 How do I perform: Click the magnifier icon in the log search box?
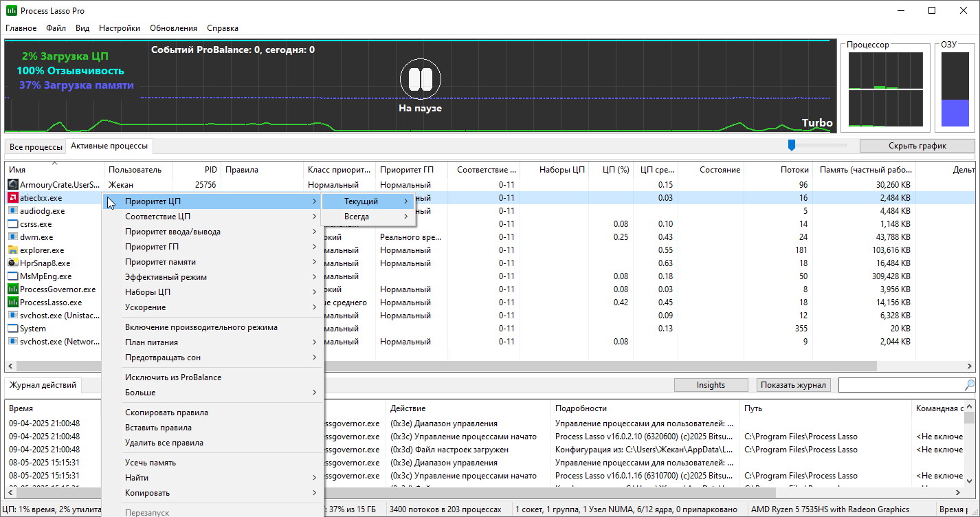(x=970, y=385)
